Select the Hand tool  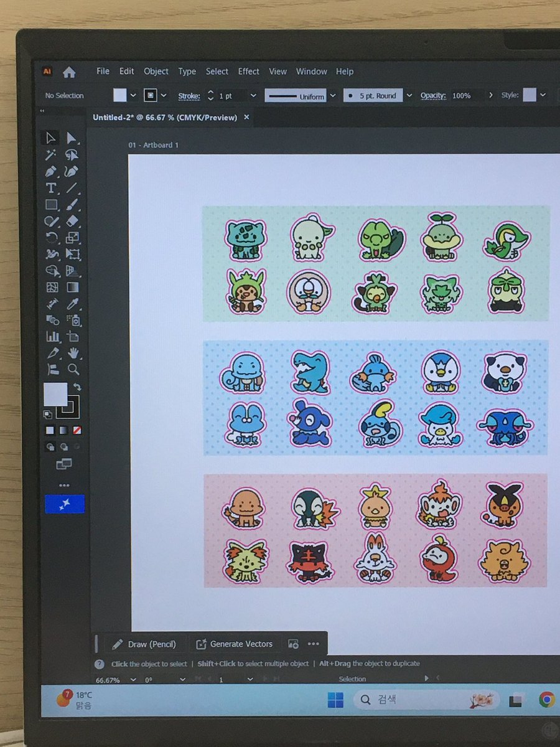click(x=73, y=353)
